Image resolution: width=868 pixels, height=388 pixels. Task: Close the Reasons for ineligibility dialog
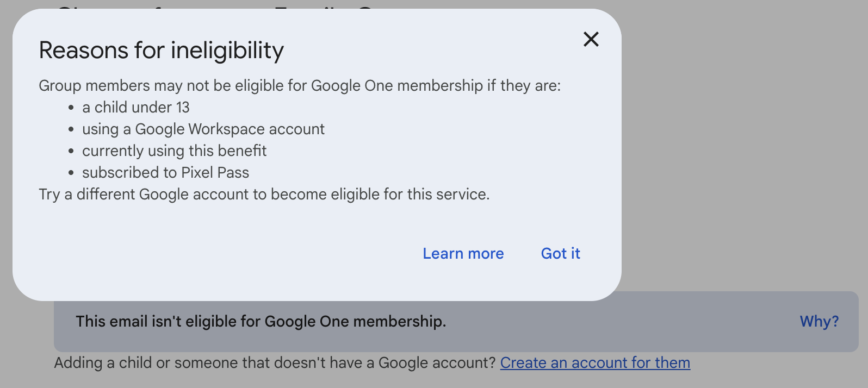click(x=591, y=39)
